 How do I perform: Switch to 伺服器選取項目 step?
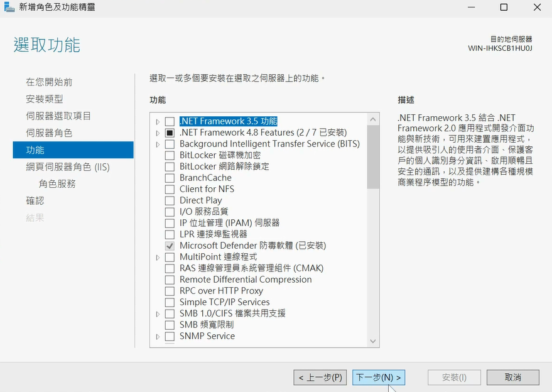coord(58,116)
